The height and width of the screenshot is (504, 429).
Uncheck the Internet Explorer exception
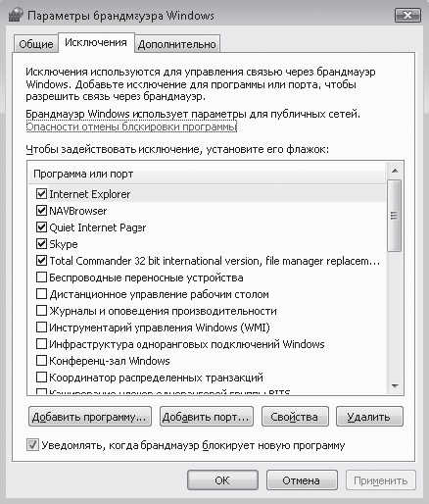[x=41, y=194]
